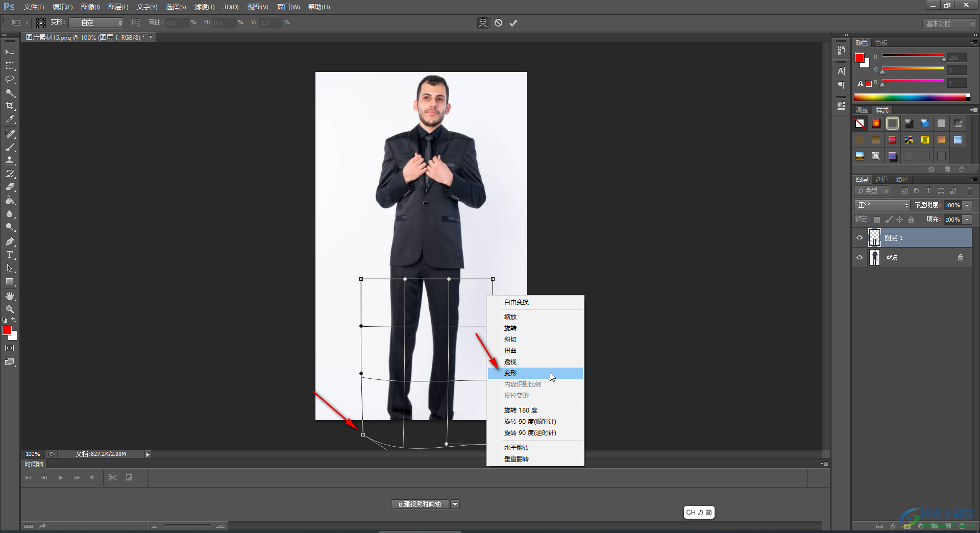Expand the fill 填充 slider arrow
Viewport: 980px width, 533px height.
pyautogui.click(x=967, y=220)
